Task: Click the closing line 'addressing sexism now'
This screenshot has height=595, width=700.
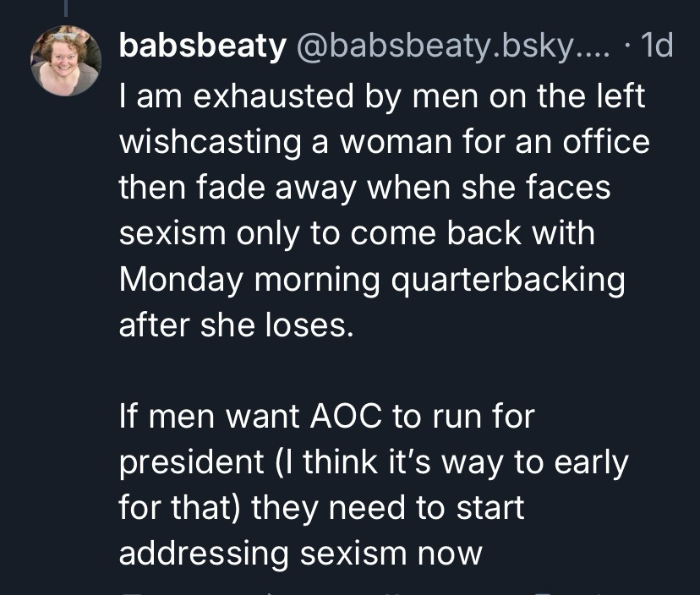Action: [300, 554]
